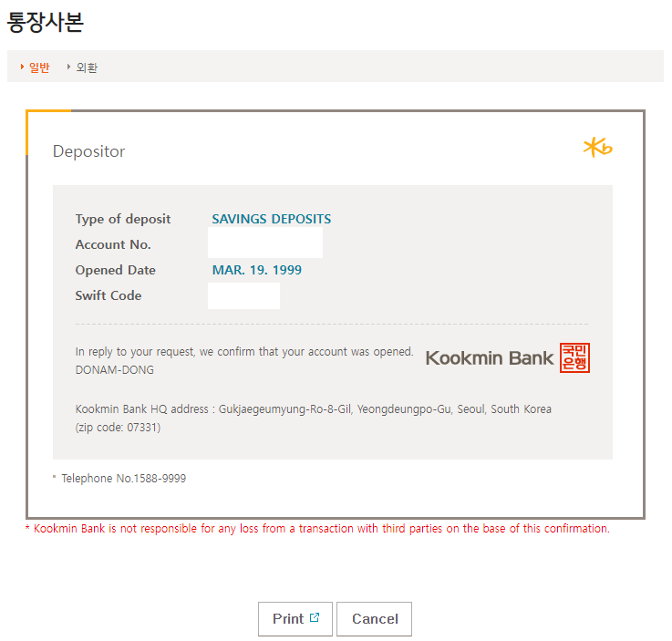
Task: Click the red Kookmin Bank seal stamp
Action: (x=574, y=357)
